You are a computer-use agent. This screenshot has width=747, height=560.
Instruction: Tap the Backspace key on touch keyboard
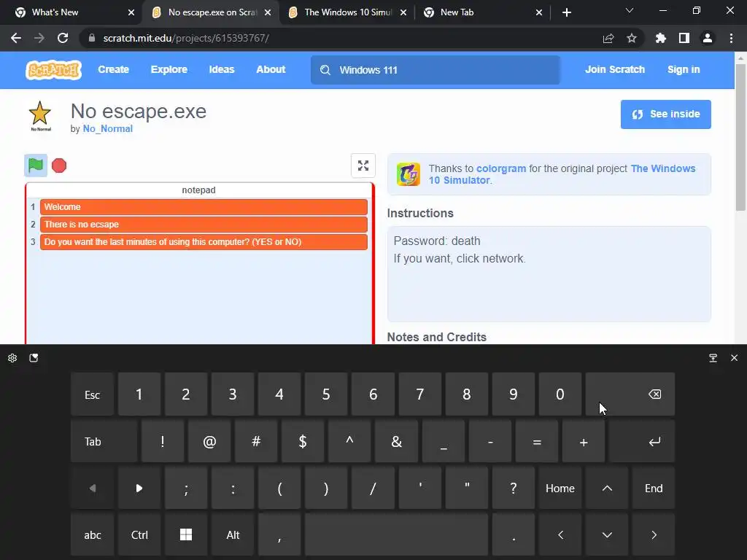(x=630, y=394)
